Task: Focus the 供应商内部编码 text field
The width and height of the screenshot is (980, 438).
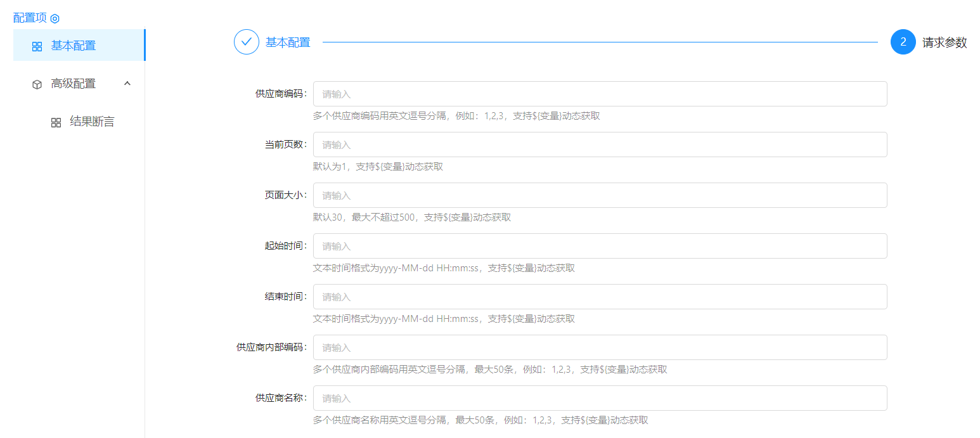Action: pos(600,347)
